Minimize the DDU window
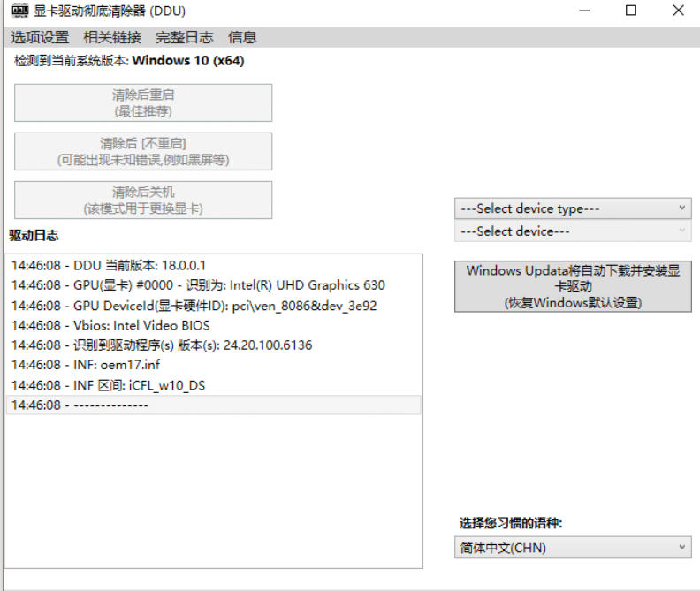Image resolution: width=700 pixels, height=591 pixels. pyautogui.click(x=584, y=11)
